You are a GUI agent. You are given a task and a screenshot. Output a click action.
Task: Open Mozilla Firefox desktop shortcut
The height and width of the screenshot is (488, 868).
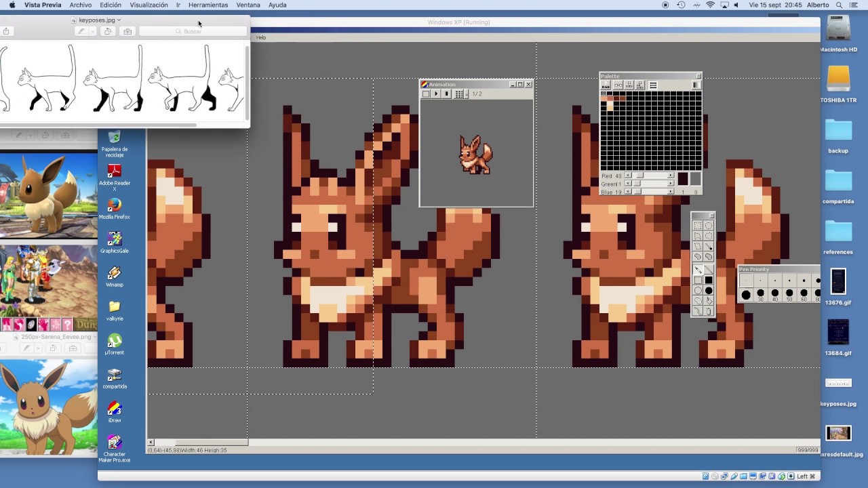115,208
